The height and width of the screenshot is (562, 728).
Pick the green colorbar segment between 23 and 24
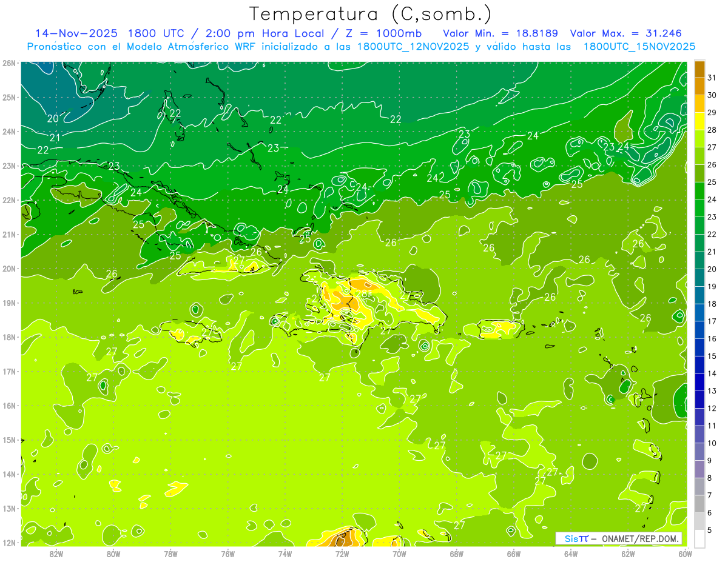700,208
